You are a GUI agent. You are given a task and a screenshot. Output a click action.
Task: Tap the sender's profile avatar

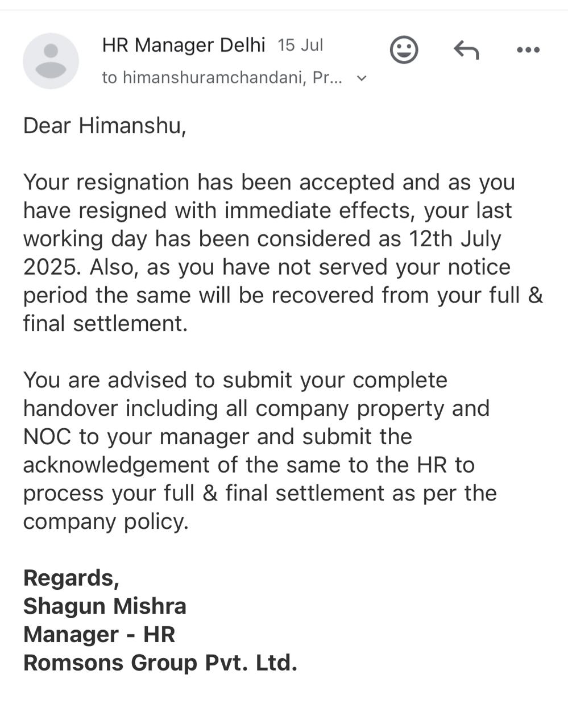[51, 61]
